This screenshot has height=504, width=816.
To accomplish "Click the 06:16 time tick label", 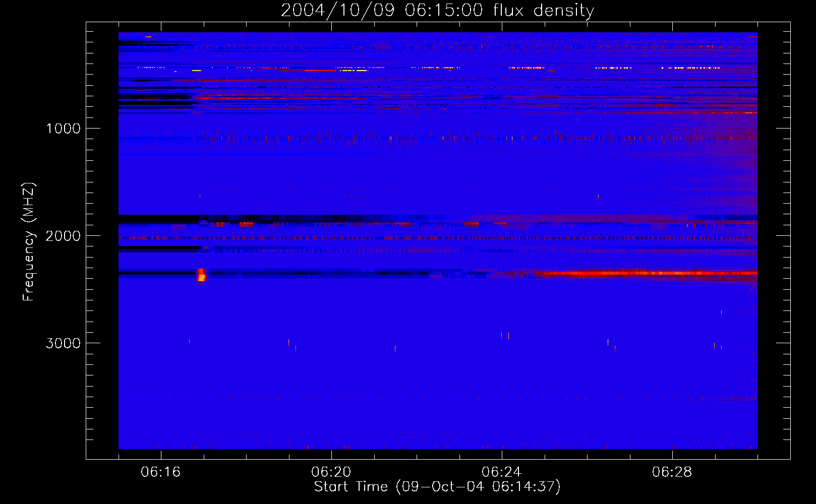I will tap(161, 472).
